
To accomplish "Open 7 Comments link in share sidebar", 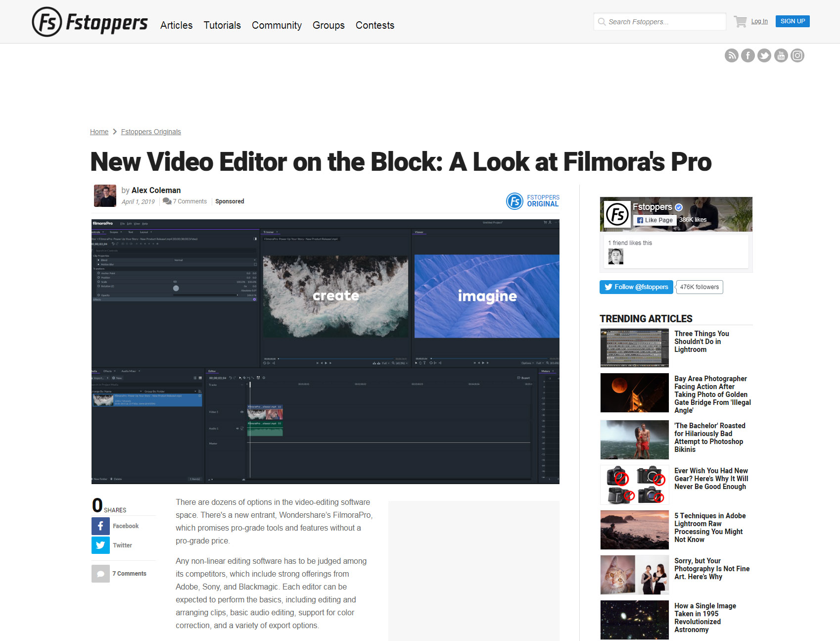I will (129, 574).
